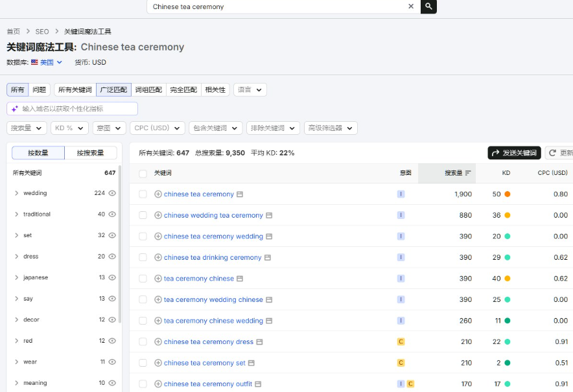Image resolution: width=573 pixels, height=392 pixels.
Task: Sort by the 搜索量 column sort icon
Action: (468, 173)
